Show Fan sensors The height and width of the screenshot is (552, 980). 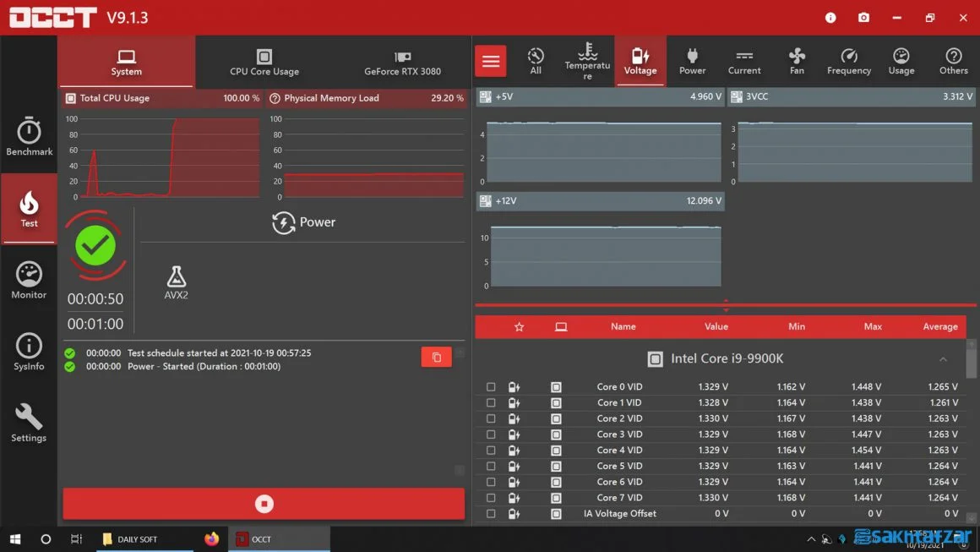797,61
